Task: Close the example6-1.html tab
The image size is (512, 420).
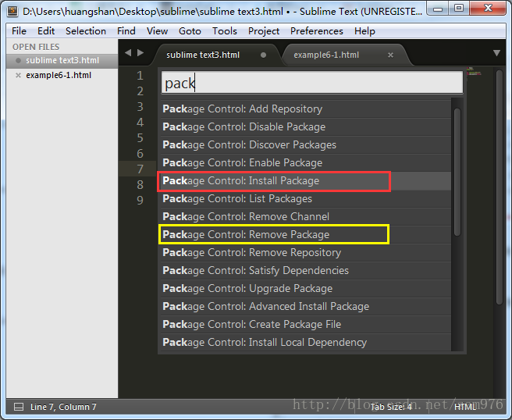Action: (390, 55)
